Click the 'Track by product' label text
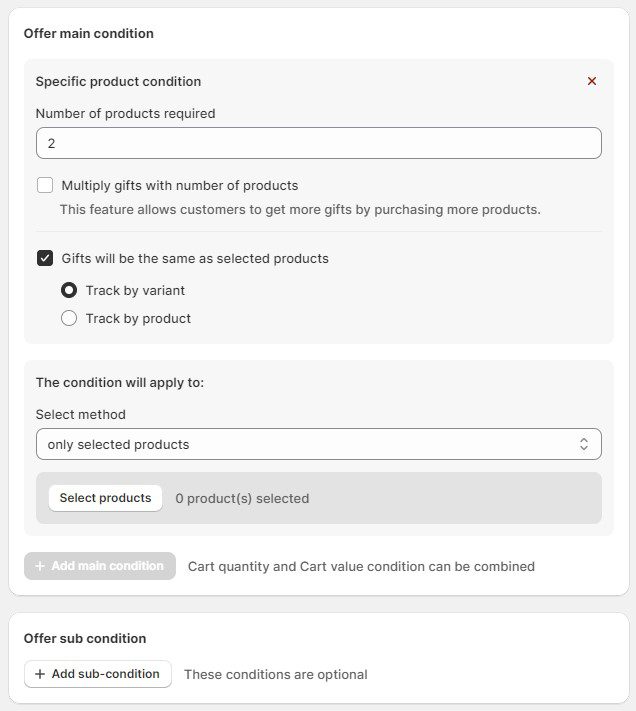This screenshot has width=636, height=711. coord(138,318)
